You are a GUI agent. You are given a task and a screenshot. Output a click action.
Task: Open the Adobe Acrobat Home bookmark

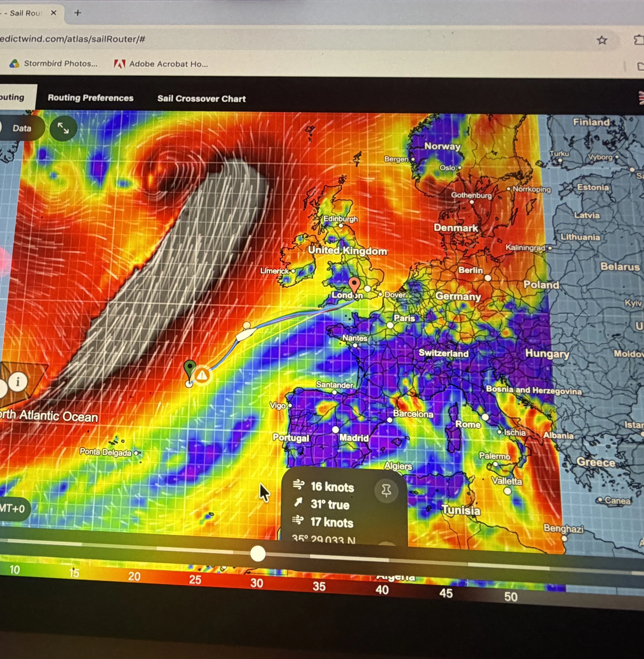161,64
